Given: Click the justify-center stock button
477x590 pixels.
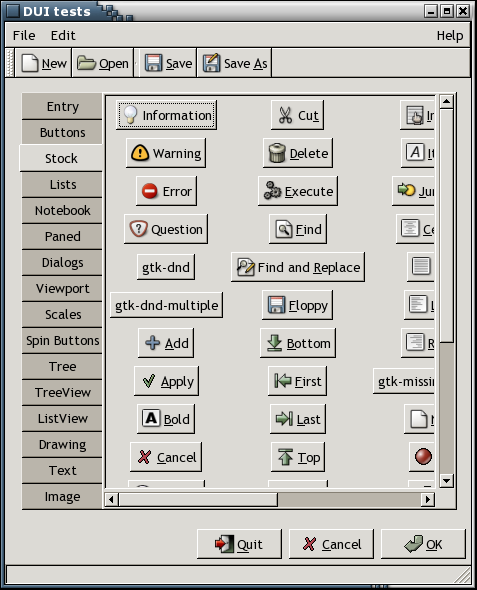Looking at the screenshot, I should [x=416, y=229].
